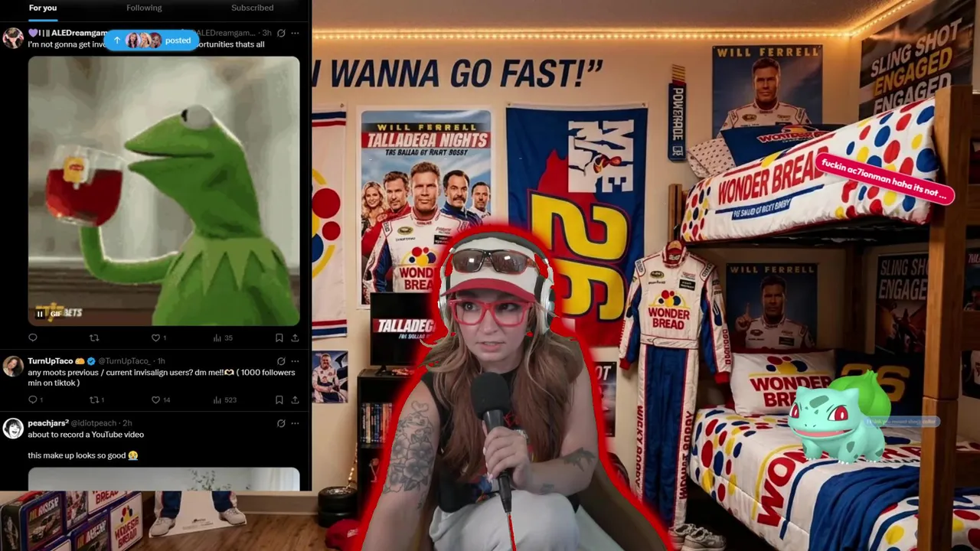The height and width of the screenshot is (551, 980).
Task: Open more options on TurnUpTaco post
Action: coord(295,361)
